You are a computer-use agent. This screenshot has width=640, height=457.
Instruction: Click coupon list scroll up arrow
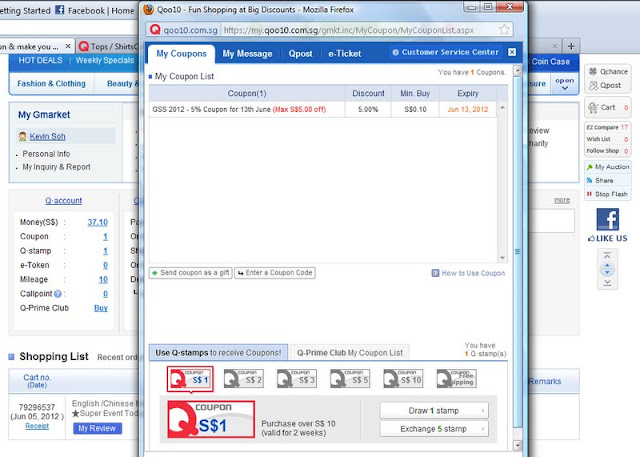(502, 108)
